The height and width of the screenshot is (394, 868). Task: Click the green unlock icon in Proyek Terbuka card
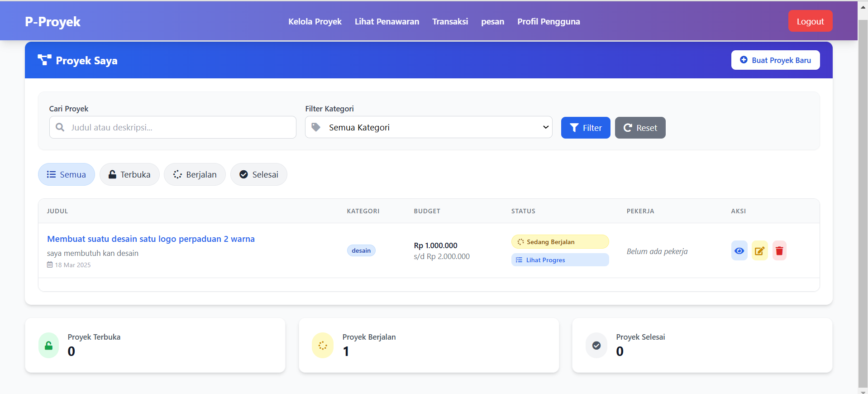point(48,346)
